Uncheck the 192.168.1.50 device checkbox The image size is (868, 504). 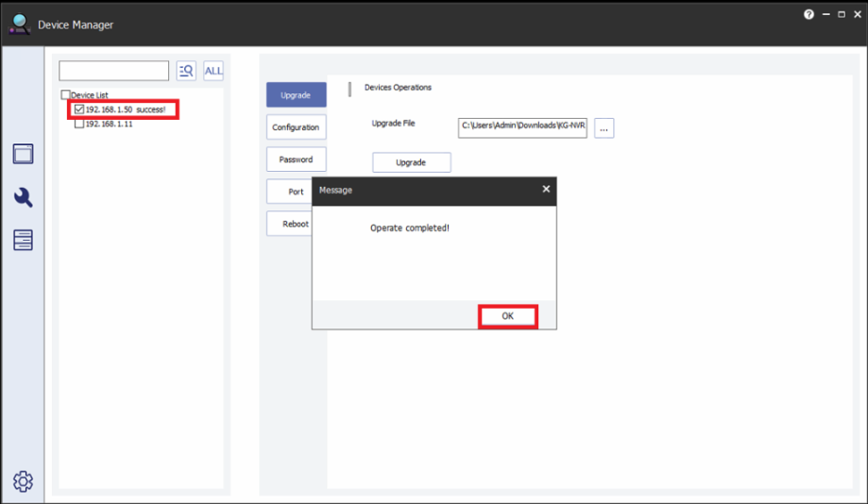[x=79, y=109]
